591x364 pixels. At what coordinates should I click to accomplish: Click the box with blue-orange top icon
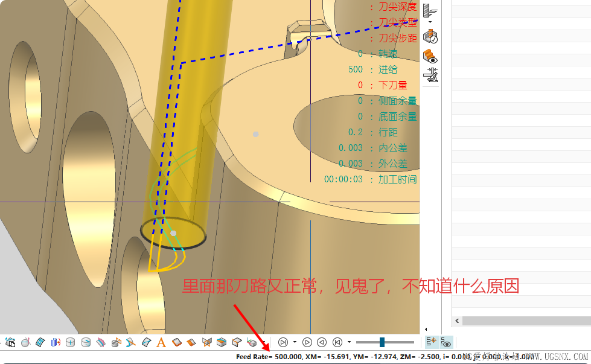222,342
